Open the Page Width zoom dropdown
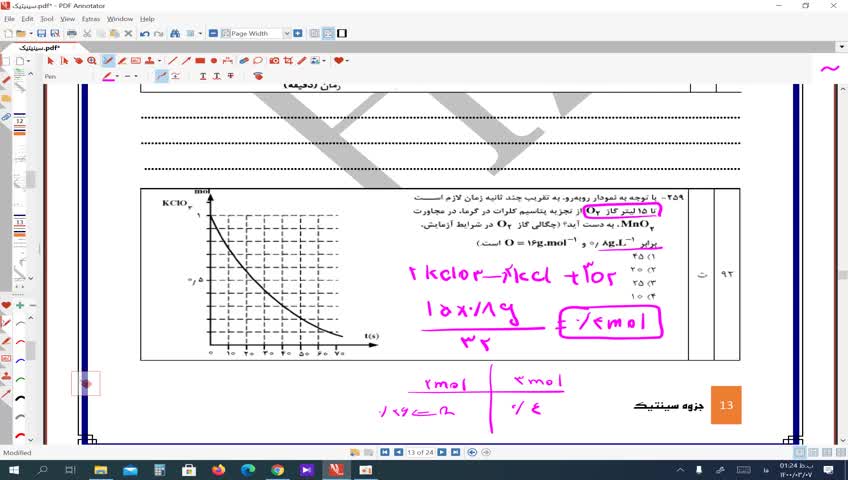The width and height of the screenshot is (848, 480). tap(286, 33)
